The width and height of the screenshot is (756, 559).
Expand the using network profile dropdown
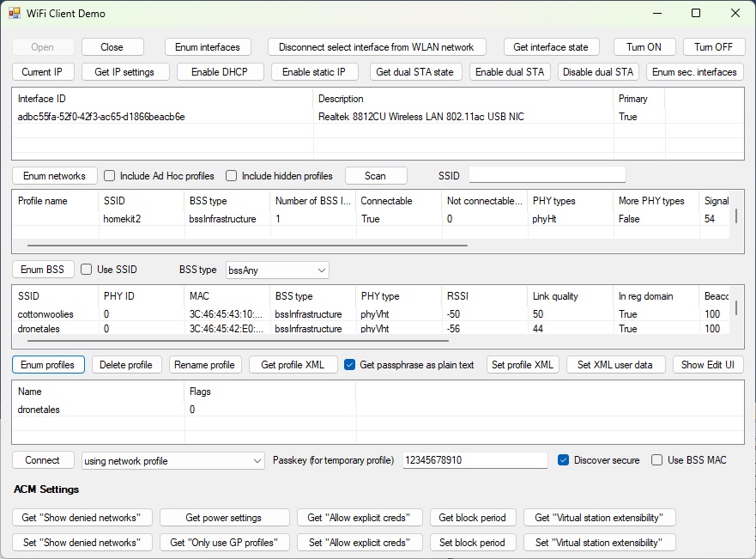click(173, 461)
